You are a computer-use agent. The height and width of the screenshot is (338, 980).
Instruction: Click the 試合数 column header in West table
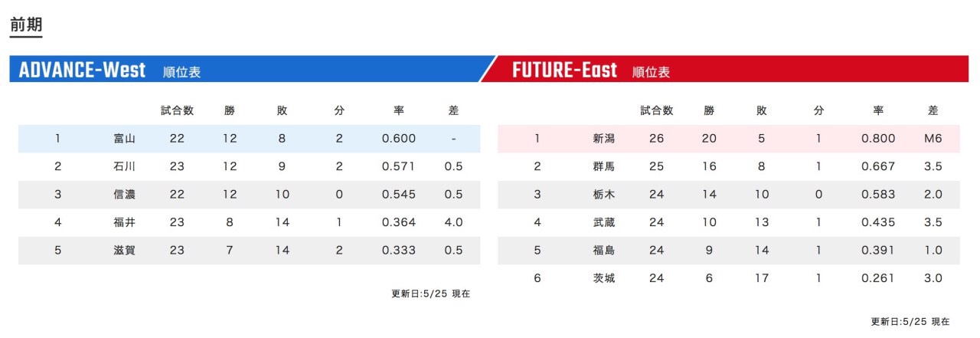click(x=177, y=110)
